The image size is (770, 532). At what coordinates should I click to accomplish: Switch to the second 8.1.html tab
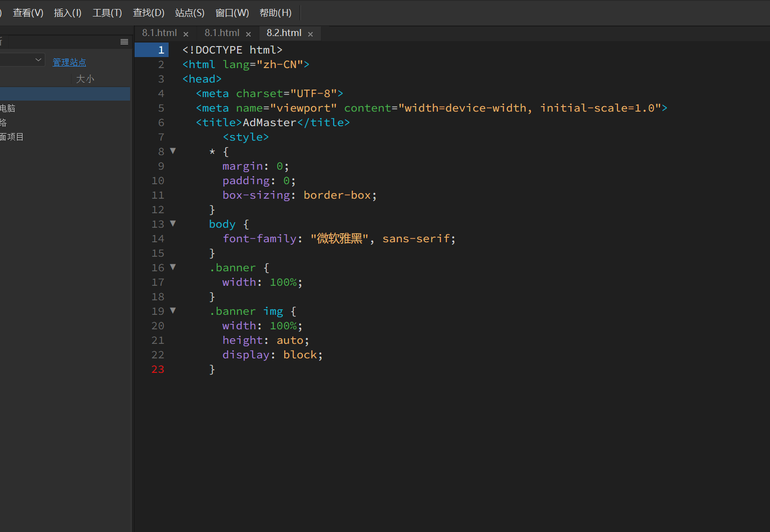tap(222, 33)
